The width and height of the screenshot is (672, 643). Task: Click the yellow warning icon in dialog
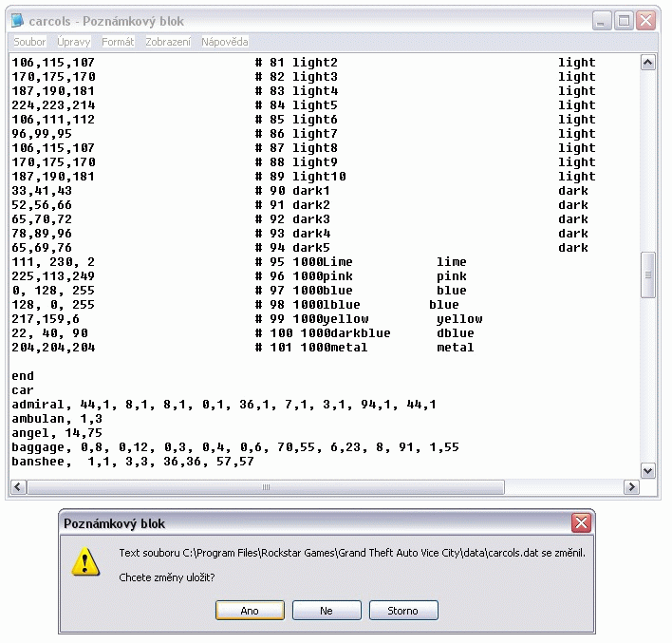87,563
